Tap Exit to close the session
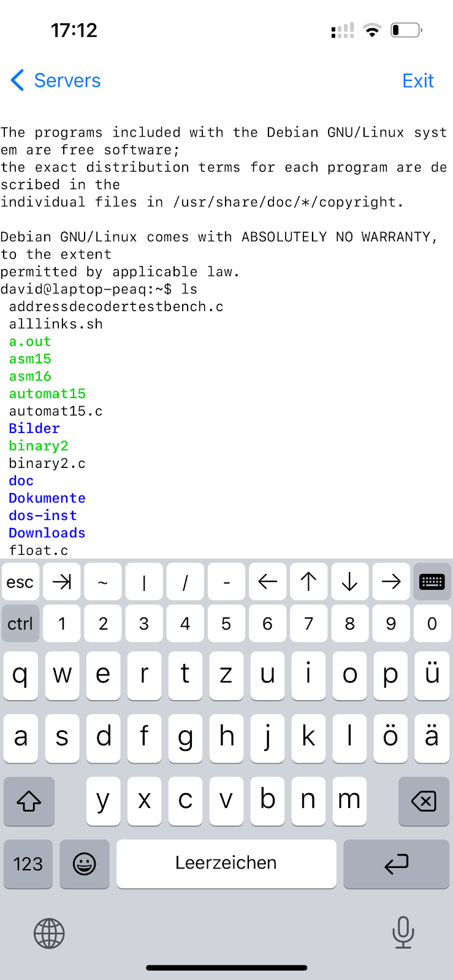Viewport: 453px width, 980px height. click(417, 80)
